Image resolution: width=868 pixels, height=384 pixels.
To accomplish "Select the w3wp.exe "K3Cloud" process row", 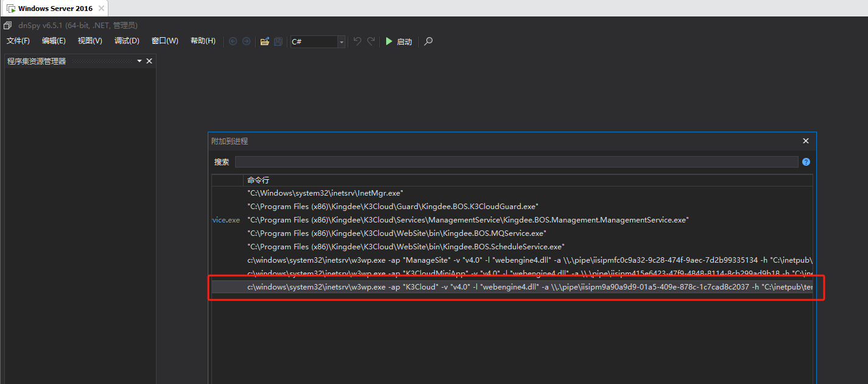I will click(x=512, y=286).
